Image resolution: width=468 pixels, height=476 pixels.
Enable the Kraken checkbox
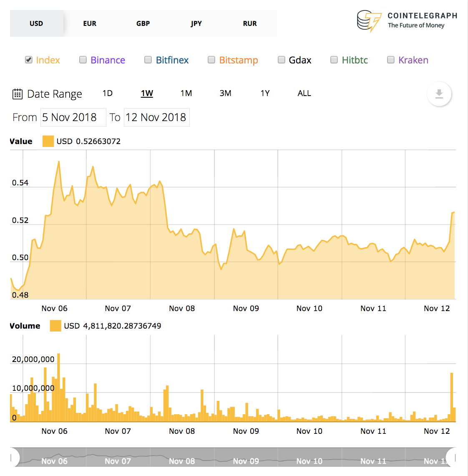[390, 60]
